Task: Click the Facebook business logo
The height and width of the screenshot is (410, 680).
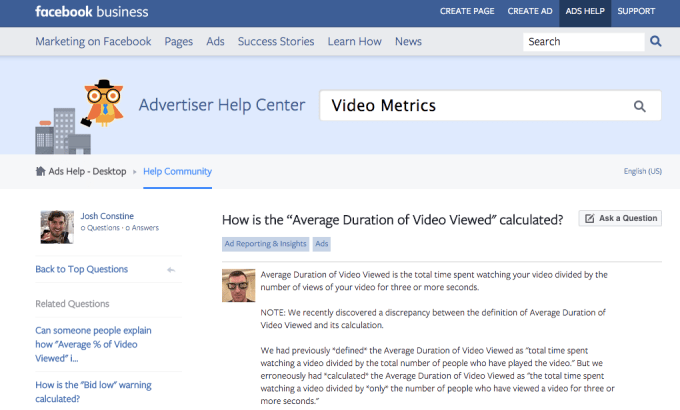Action: (x=91, y=12)
